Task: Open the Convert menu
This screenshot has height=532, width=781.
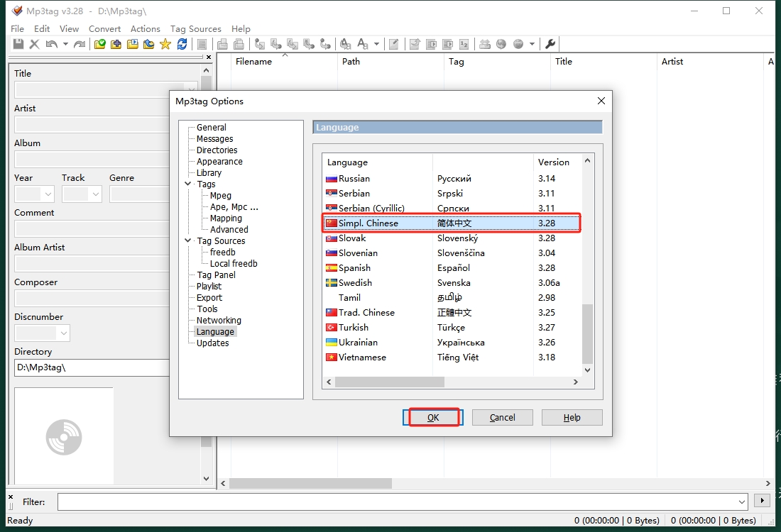Action: point(104,29)
